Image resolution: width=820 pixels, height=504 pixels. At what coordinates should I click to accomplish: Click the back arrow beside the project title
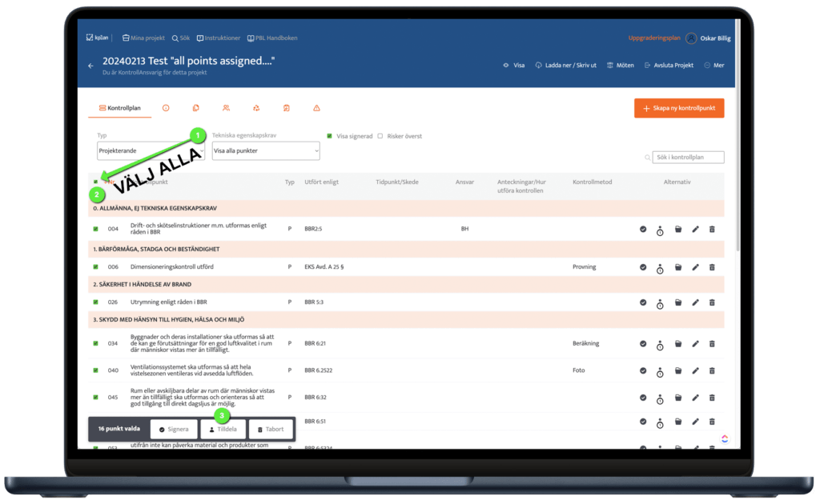90,66
